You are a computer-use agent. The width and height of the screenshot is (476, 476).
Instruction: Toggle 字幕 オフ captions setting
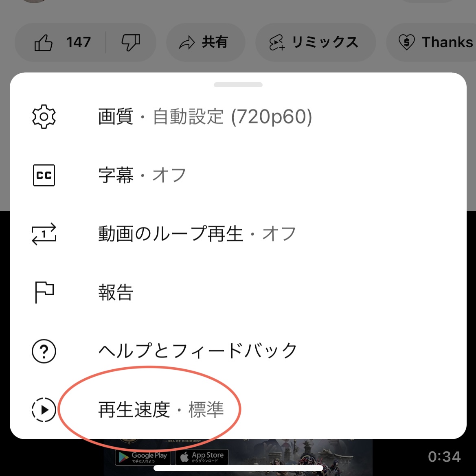238,175
